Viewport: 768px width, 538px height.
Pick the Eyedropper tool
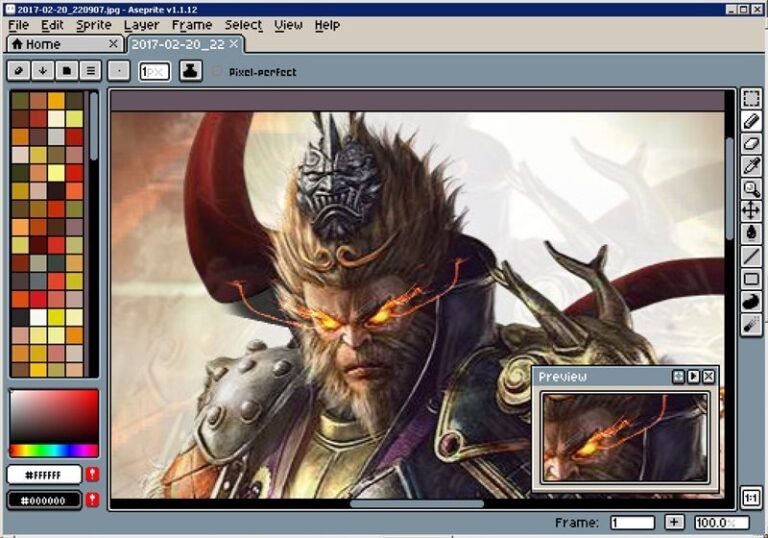[x=751, y=166]
